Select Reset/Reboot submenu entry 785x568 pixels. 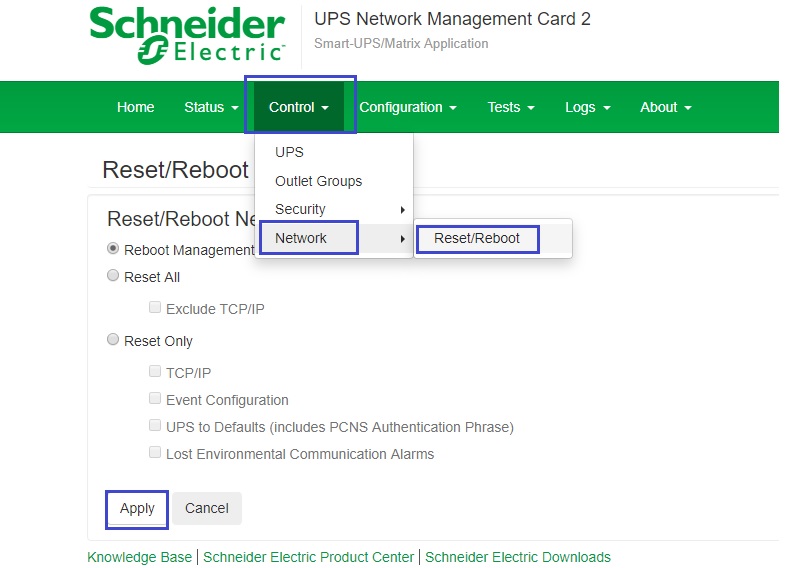coord(477,238)
